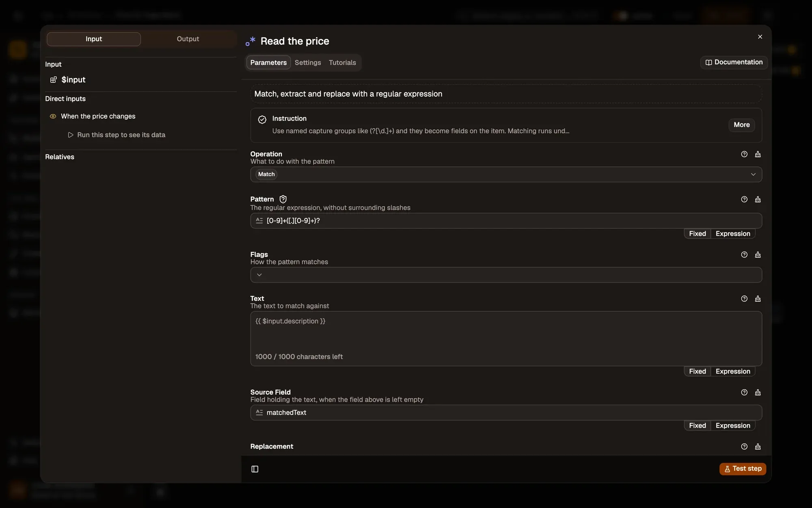Click the Text area with $input.description
Screen dimensions: 812x508
pos(506,339)
